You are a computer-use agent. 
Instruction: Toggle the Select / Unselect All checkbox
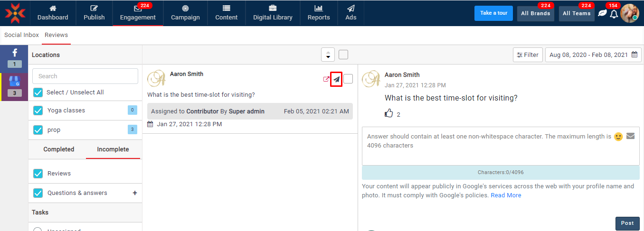[38, 92]
